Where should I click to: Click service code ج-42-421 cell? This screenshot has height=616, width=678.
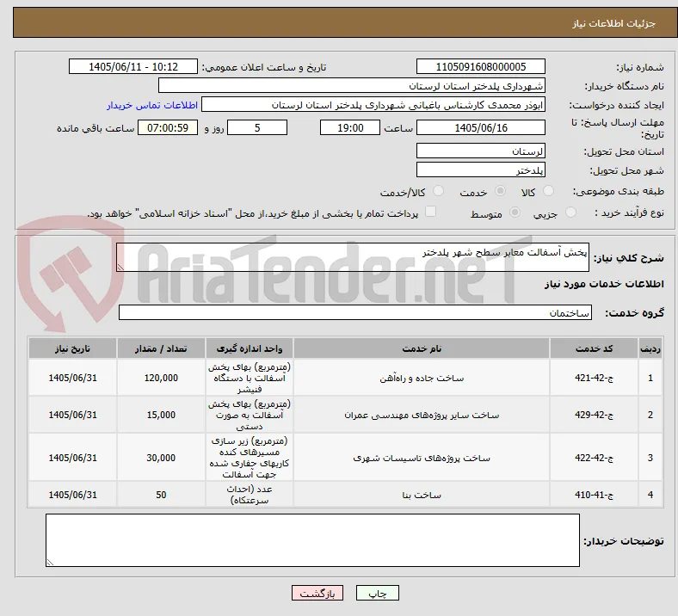click(595, 378)
